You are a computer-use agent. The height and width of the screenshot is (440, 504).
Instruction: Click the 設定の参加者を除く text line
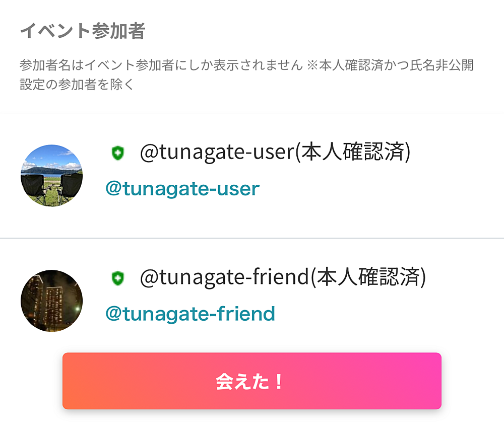point(77,85)
